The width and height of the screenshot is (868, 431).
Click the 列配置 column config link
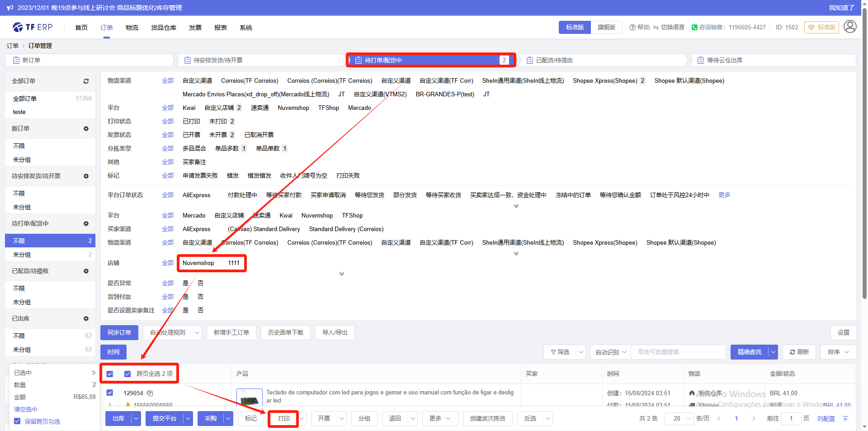(826, 419)
